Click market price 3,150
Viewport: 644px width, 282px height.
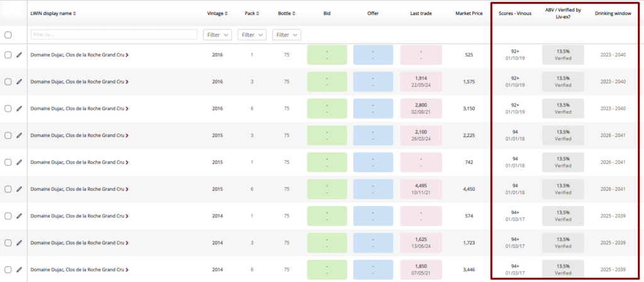(x=468, y=109)
